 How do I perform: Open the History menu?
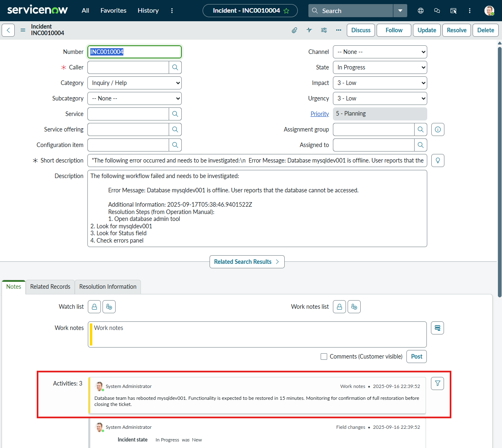[148, 11]
